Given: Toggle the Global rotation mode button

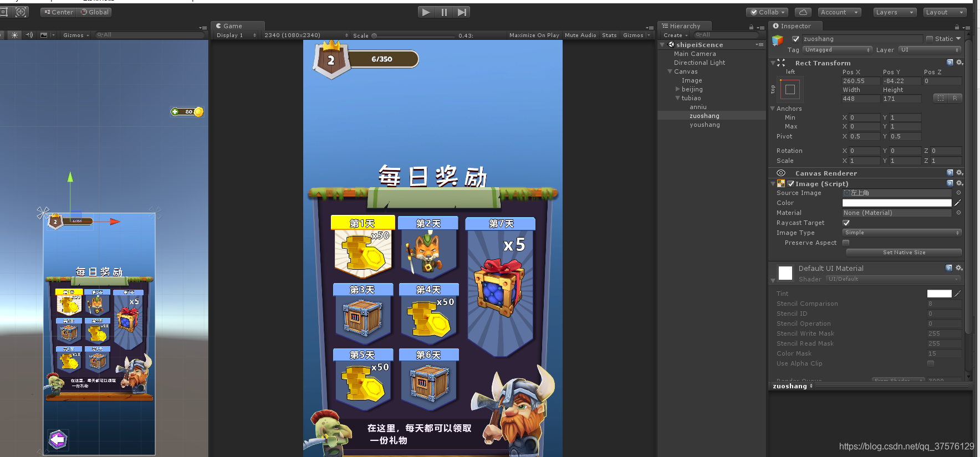Looking at the screenshot, I should click(x=95, y=12).
